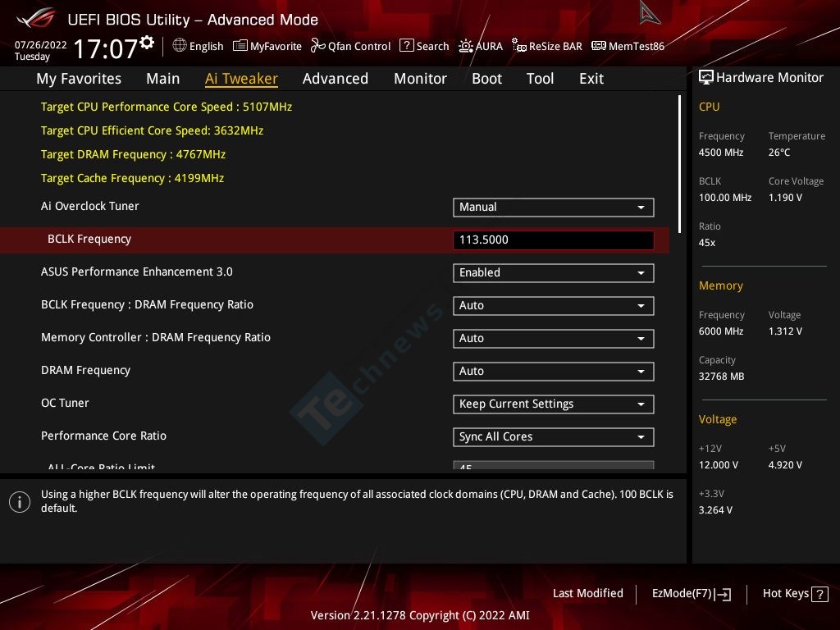Launch MemTest86 from its label
This screenshot has height=630, width=840.
637,46
